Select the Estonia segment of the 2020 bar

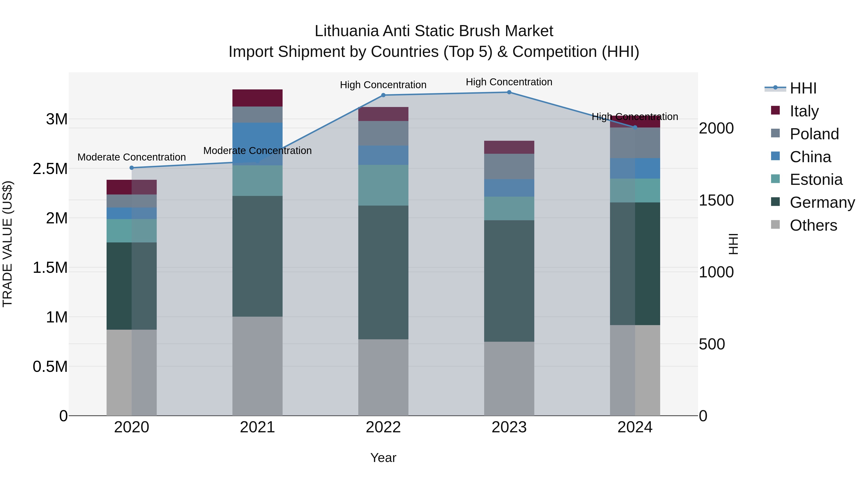132,231
